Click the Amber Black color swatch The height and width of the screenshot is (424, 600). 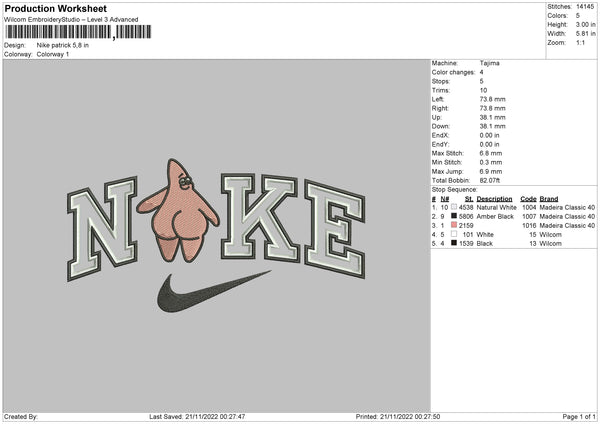[454, 216]
